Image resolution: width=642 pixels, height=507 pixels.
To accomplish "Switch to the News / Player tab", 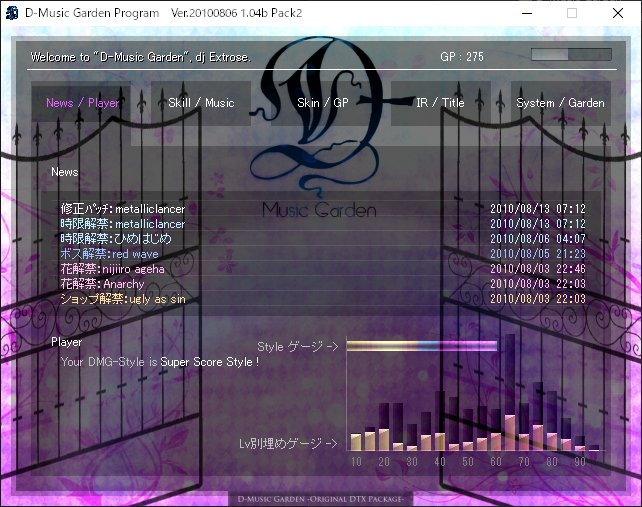I will (x=82, y=103).
